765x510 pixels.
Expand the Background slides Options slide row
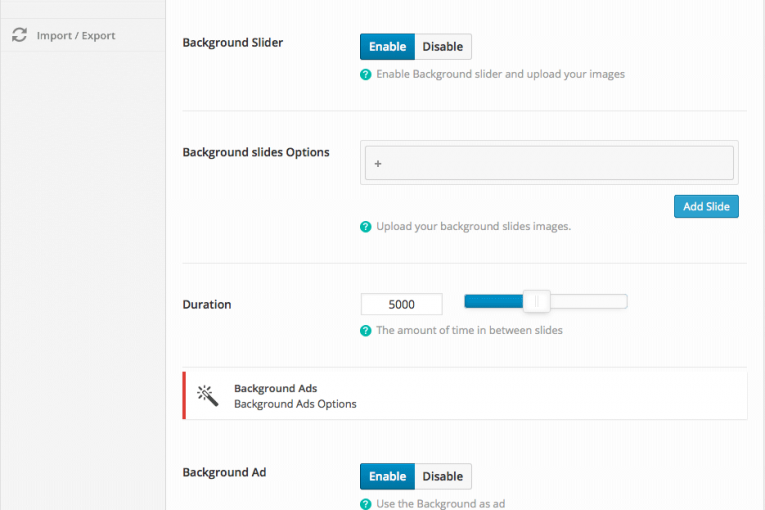tap(549, 163)
